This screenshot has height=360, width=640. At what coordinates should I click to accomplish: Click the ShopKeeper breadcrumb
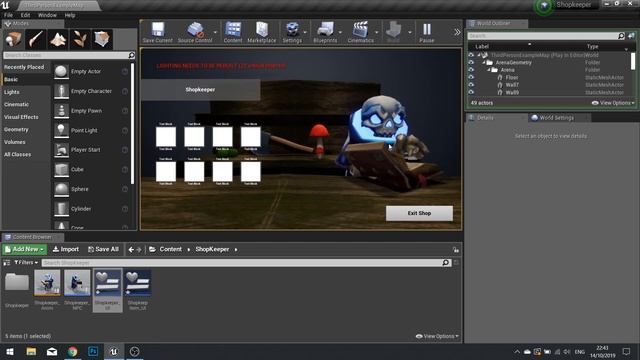tap(212, 249)
